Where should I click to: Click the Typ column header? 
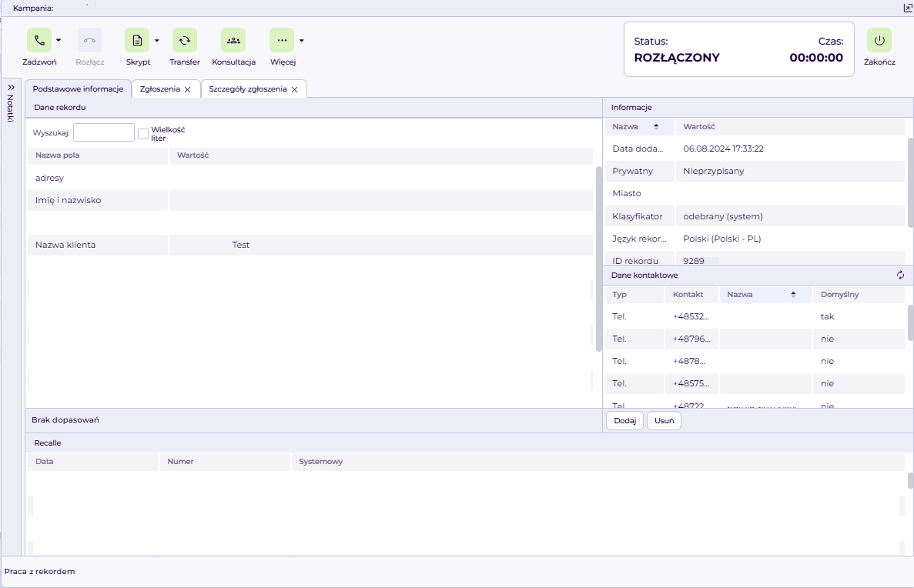point(634,294)
